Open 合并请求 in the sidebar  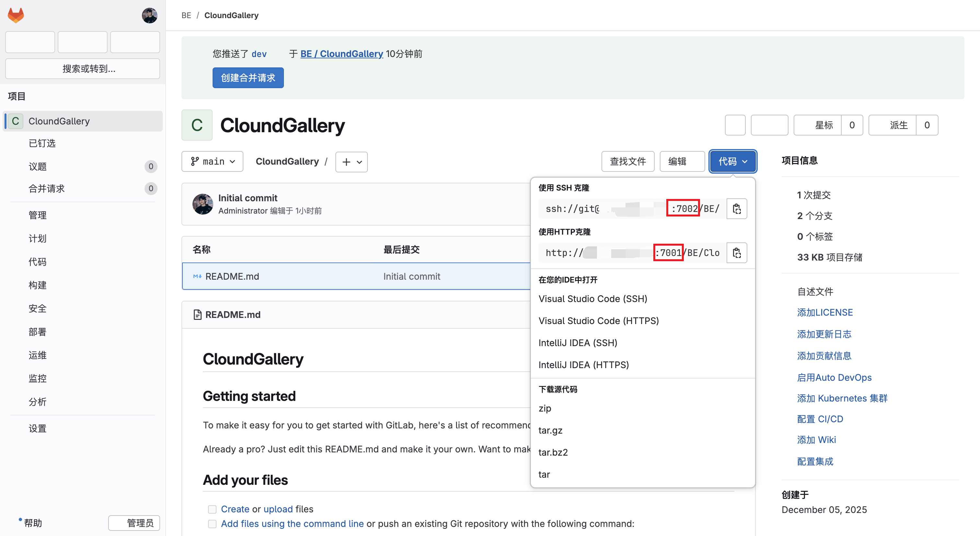click(x=46, y=188)
